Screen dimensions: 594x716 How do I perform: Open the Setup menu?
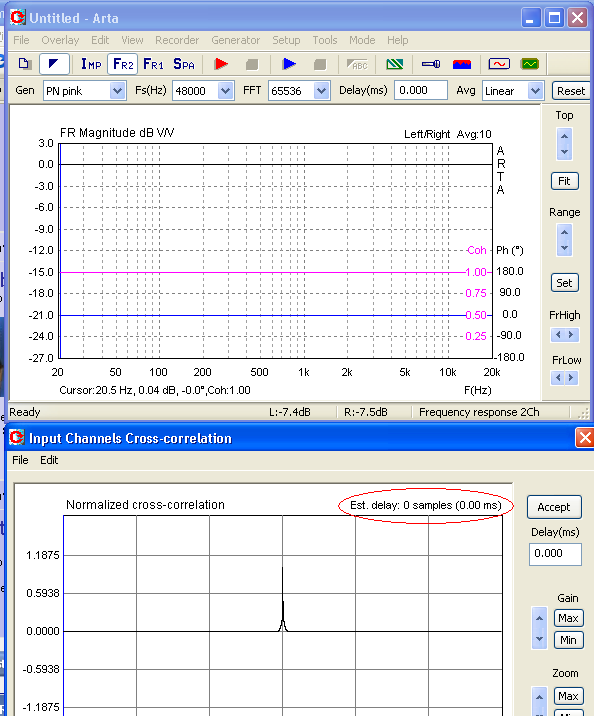pyautogui.click(x=286, y=40)
